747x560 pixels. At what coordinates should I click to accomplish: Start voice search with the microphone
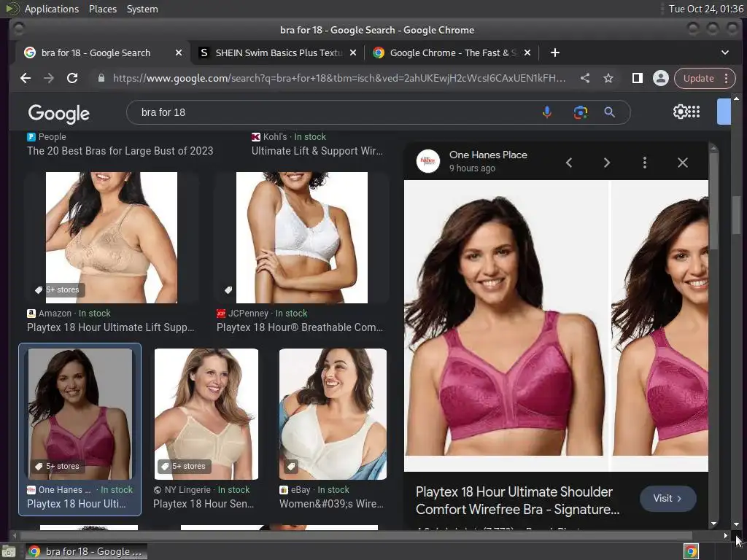pyautogui.click(x=547, y=112)
